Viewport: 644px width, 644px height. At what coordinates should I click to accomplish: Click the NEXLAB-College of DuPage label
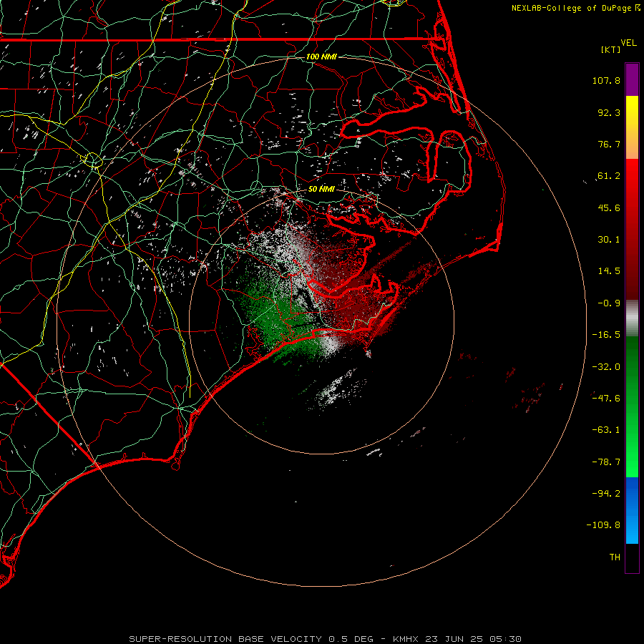coord(571,8)
